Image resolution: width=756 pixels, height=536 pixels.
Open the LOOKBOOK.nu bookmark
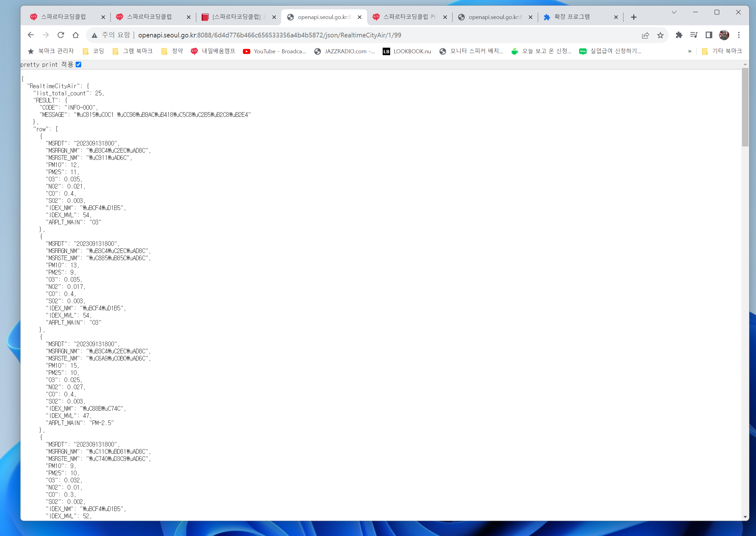click(407, 51)
